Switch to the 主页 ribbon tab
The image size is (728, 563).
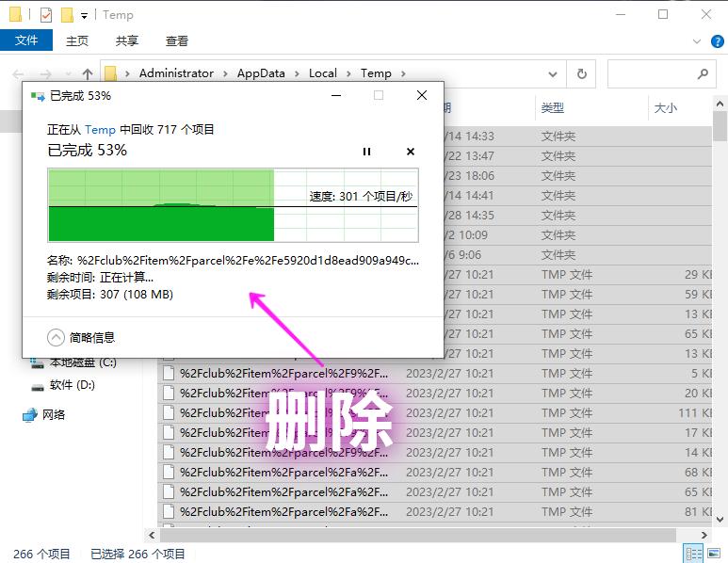[77, 40]
